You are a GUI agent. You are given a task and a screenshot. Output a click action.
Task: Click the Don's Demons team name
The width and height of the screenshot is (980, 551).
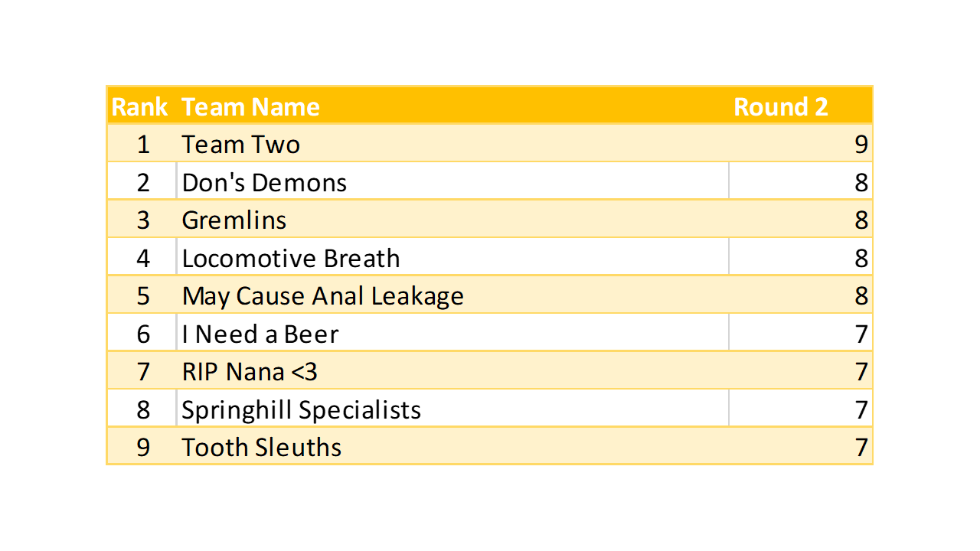(264, 183)
